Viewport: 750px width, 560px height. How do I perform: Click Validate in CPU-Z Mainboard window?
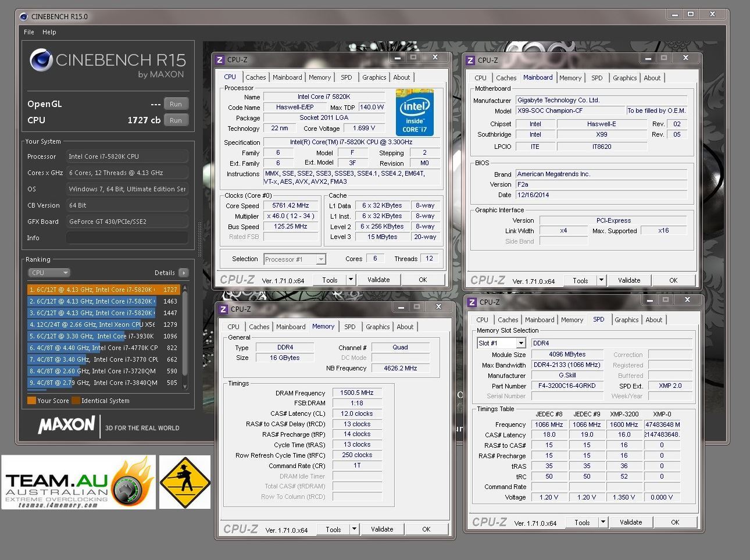pyautogui.click(x=629, y=280)
